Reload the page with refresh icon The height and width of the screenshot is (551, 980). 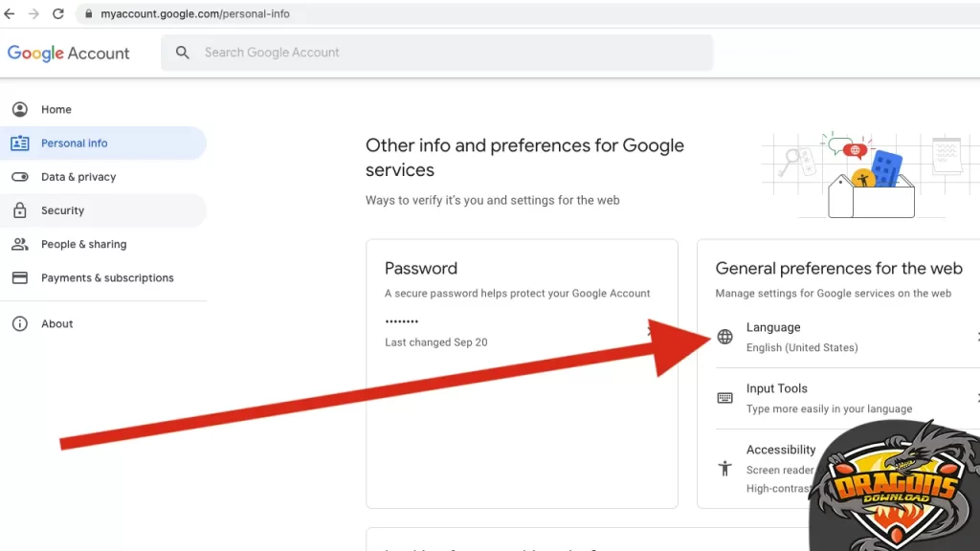click(x=58, y=14)
